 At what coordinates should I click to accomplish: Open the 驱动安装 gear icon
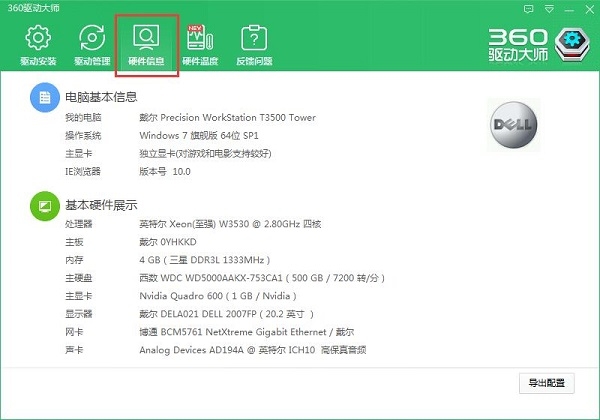click(x=38, y=38)
